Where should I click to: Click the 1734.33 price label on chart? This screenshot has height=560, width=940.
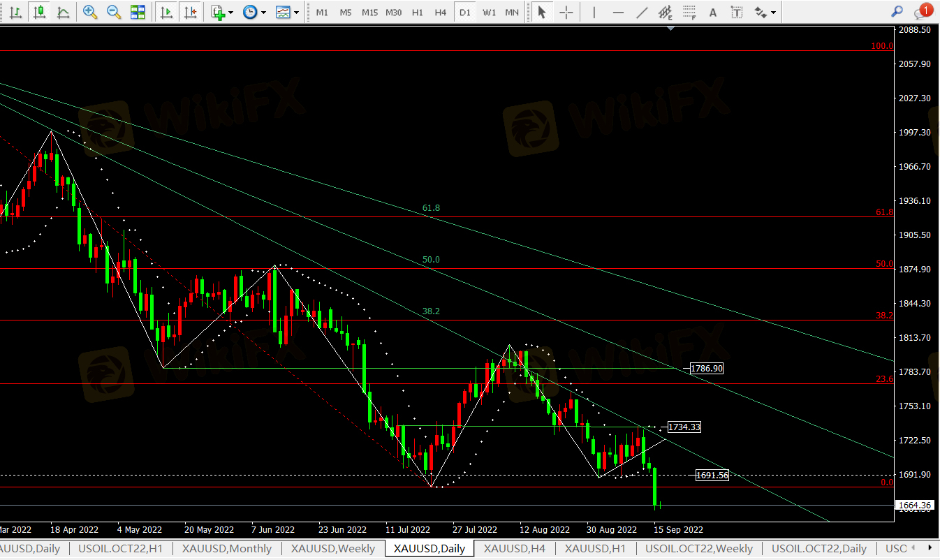(684, 427)
